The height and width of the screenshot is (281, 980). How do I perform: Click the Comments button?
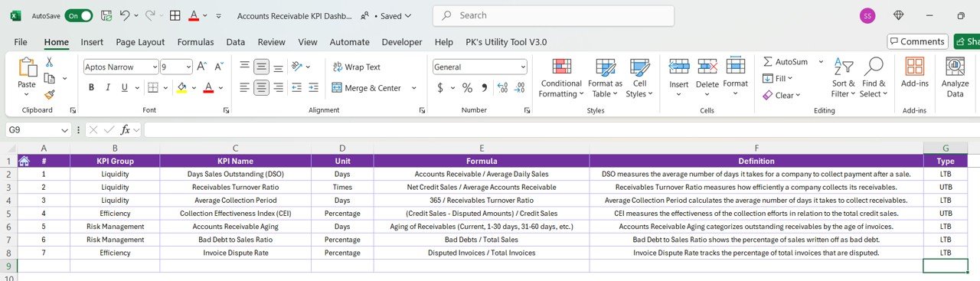916,41
